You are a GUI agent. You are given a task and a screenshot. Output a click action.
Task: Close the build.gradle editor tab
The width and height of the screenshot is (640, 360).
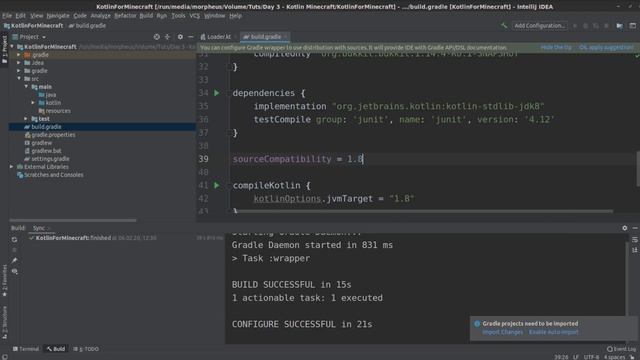tap(286, 37)
